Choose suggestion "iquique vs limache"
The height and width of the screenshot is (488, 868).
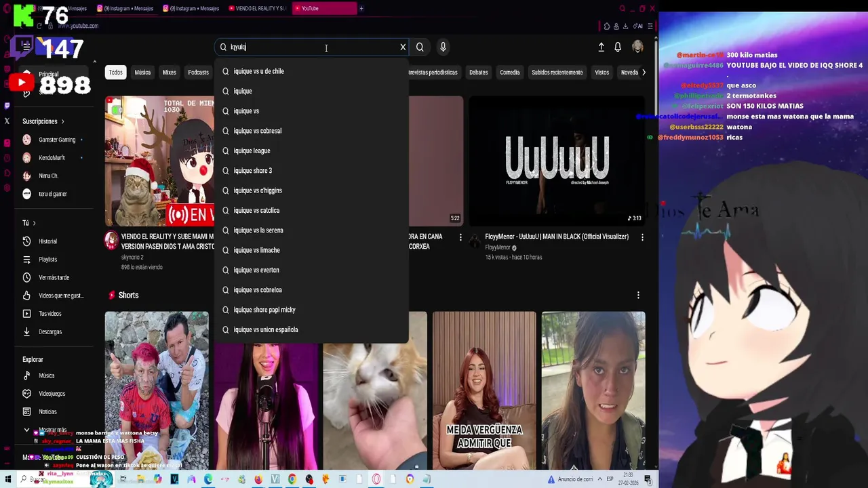pos(311,250)
